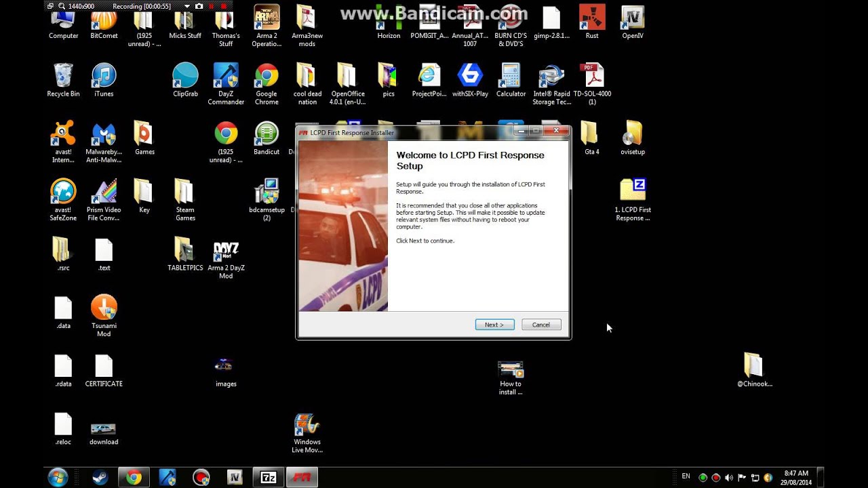The image size is (868, 488).
Task: Launch the Arma 2 DayZ Mod shortcut
Action: coord(226,260)
